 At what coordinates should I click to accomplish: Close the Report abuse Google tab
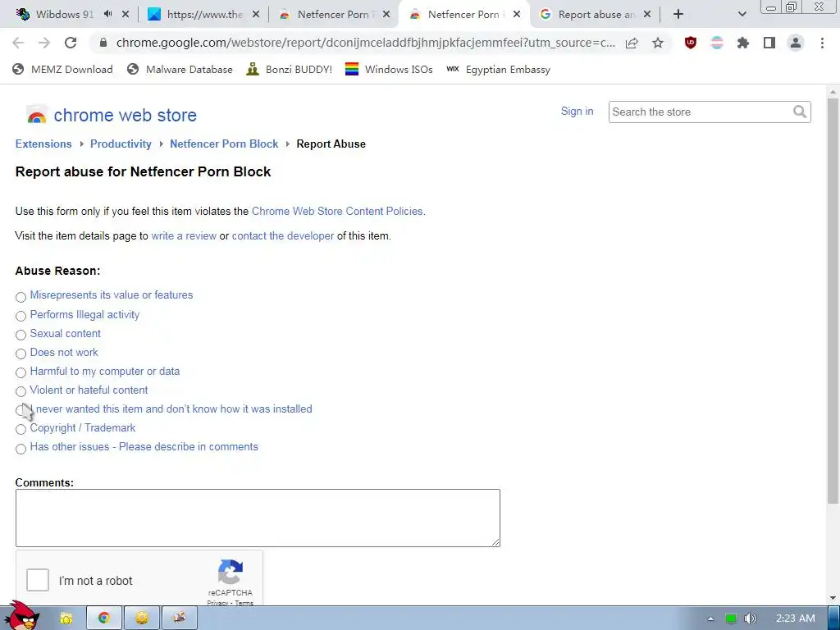pos(647,15)
